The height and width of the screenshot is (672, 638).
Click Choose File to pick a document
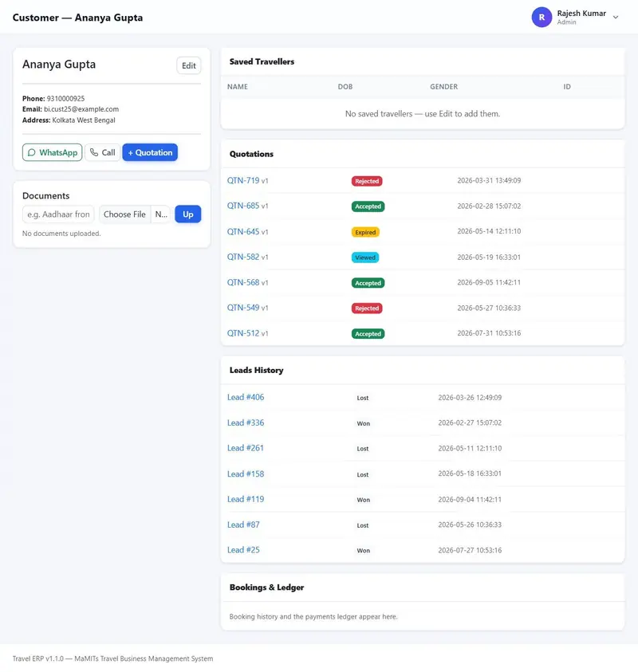[x=124, y=214]
